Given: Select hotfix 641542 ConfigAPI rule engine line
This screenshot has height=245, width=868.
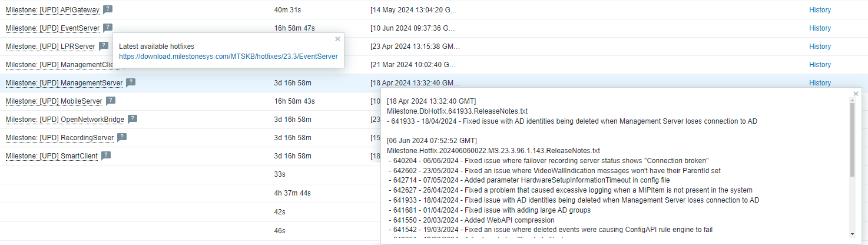Looking at the screenshot, I should [x=551, y=230].
